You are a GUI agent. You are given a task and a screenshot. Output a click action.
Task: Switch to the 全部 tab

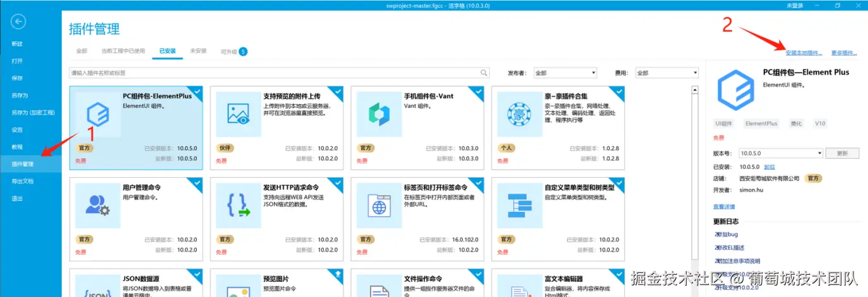point(81,51)
